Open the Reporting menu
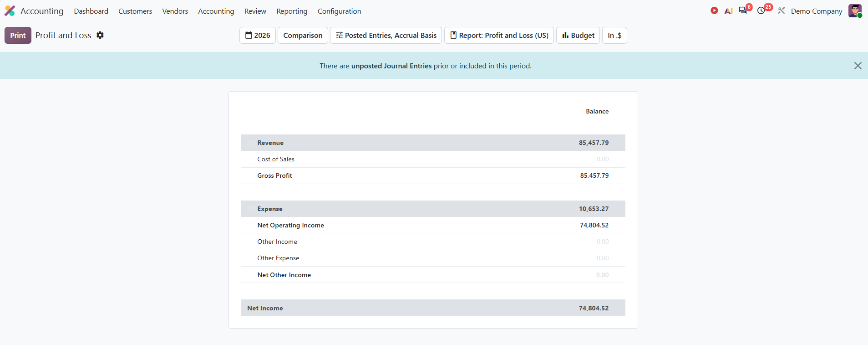 (292, 11)
